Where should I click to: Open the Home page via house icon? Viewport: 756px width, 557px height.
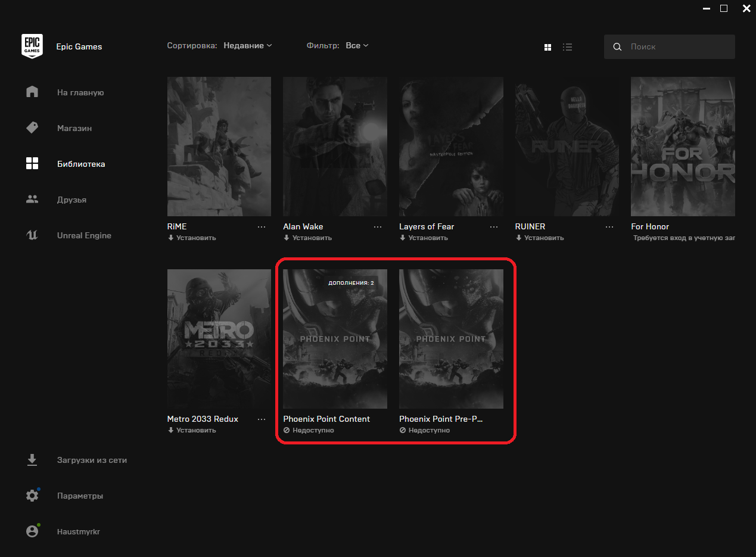tap(32, 92)
